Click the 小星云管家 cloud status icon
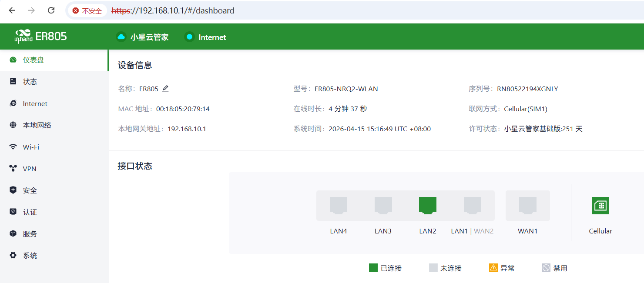The height and width of the screenshot is (283, 644). tap(121, 37)
